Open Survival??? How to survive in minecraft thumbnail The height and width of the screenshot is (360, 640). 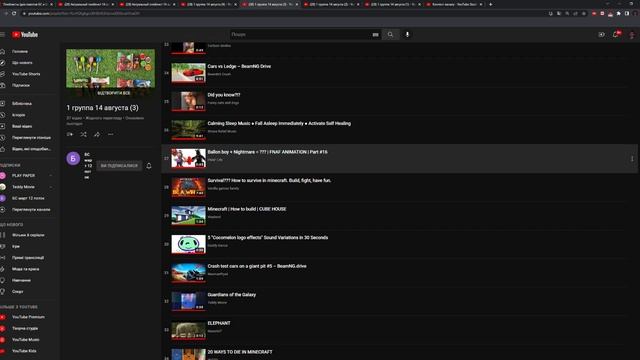point(188,187)
